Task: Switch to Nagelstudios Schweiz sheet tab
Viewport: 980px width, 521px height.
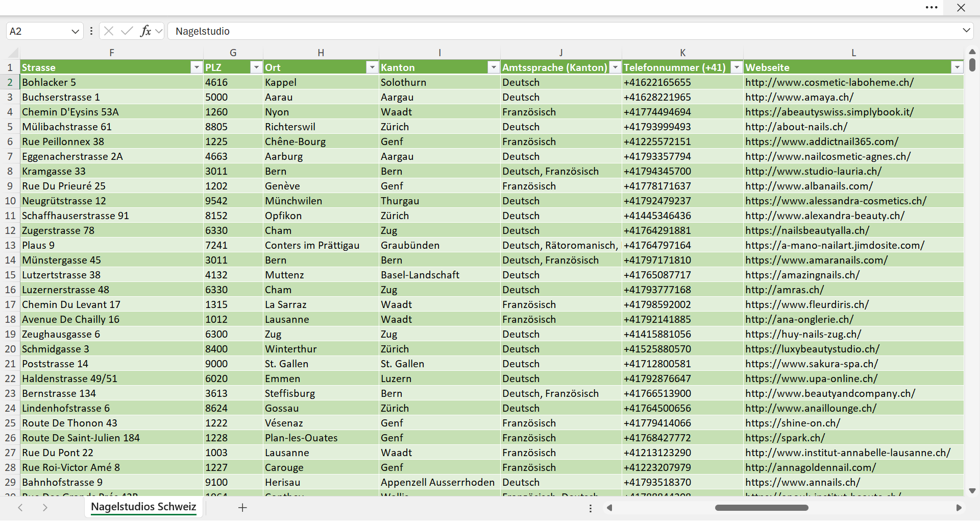Action: (x=143, y=507)
